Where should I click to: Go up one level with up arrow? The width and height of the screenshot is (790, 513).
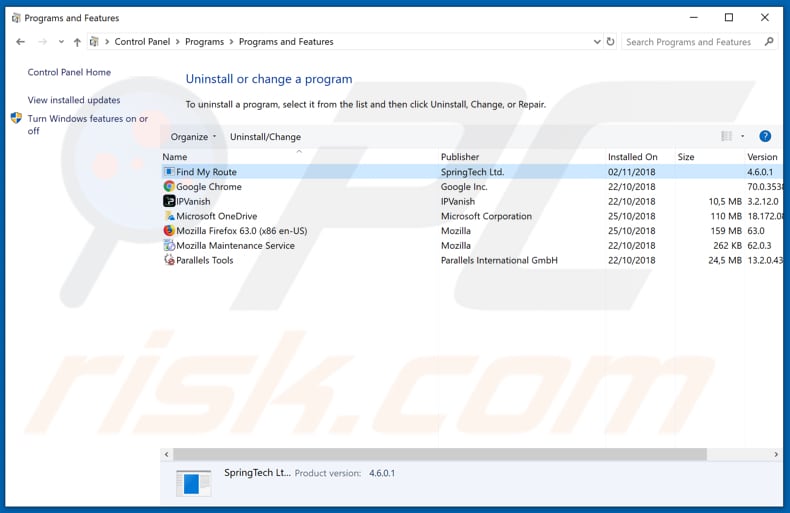click(77, 42)
